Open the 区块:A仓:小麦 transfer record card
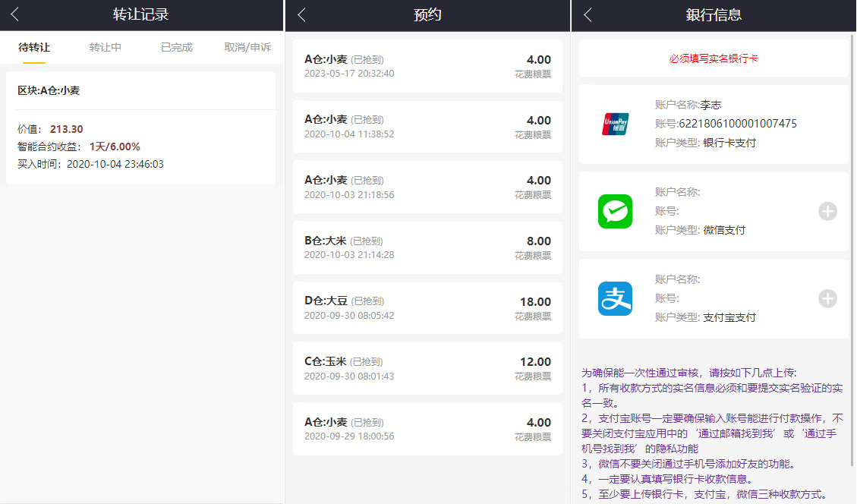Viewport: 857px width, 504px height. (140, 128)
